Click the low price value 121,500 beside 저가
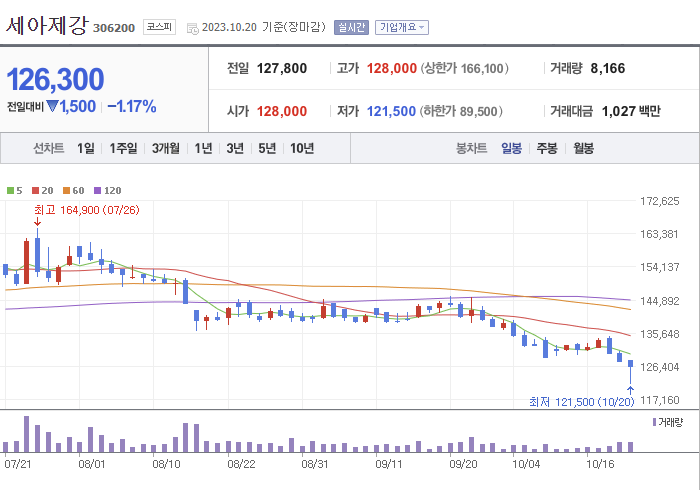The image size is (700, 490). (391, 111)
